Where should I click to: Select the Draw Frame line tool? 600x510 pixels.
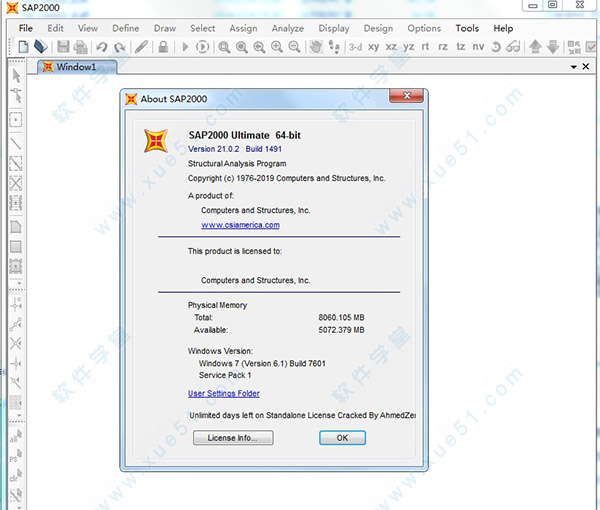(16, 144)
